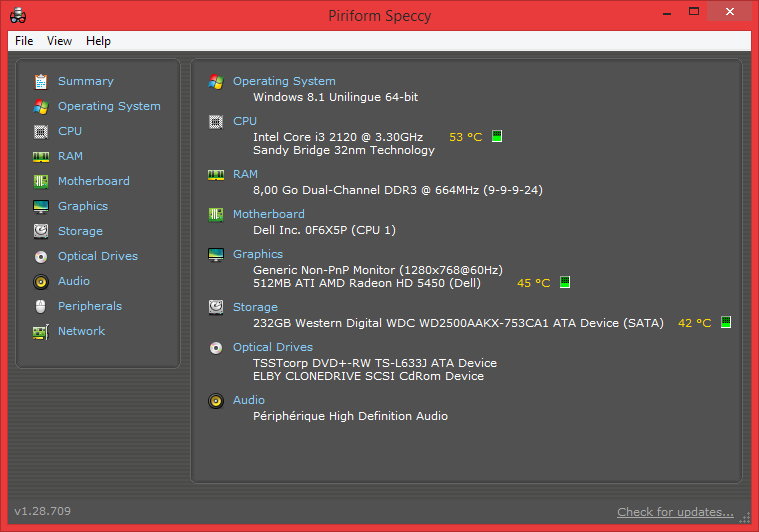759x532 pixels.
Task: Click the Dell Inc. 0F6X5P (CPU 1) text
Action: point(324,230)
